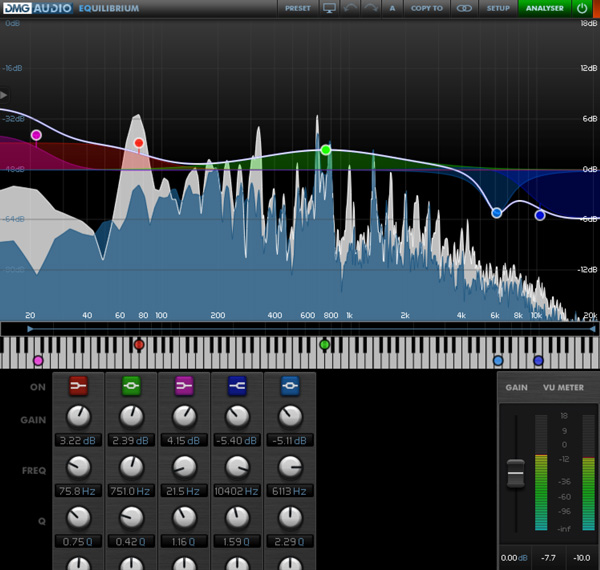The height and width of the screenshot is (570, 600).
Task: Toggle the red low-shelf band on button
Action: tap(78, 386)
